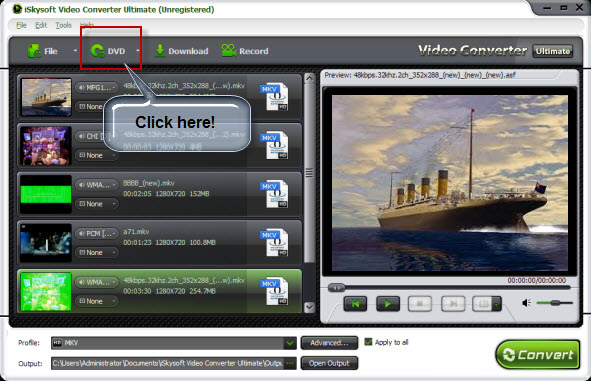Click the green Convert button

(538, 355)
